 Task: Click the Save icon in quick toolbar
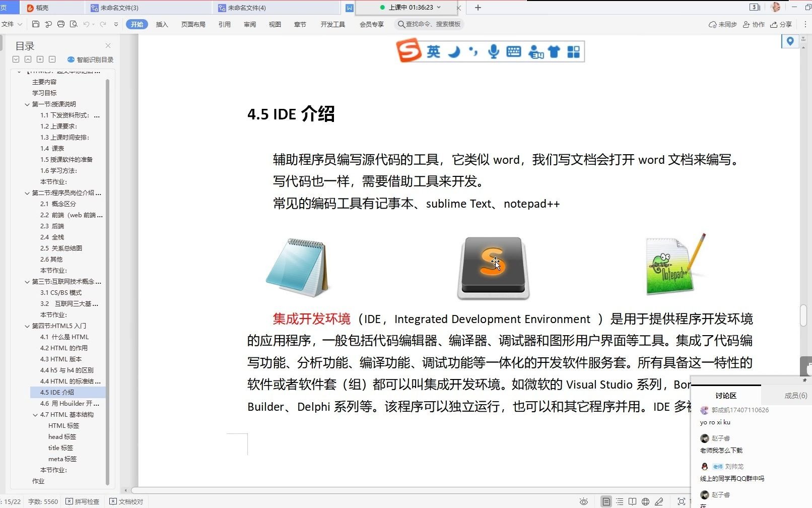35,24
